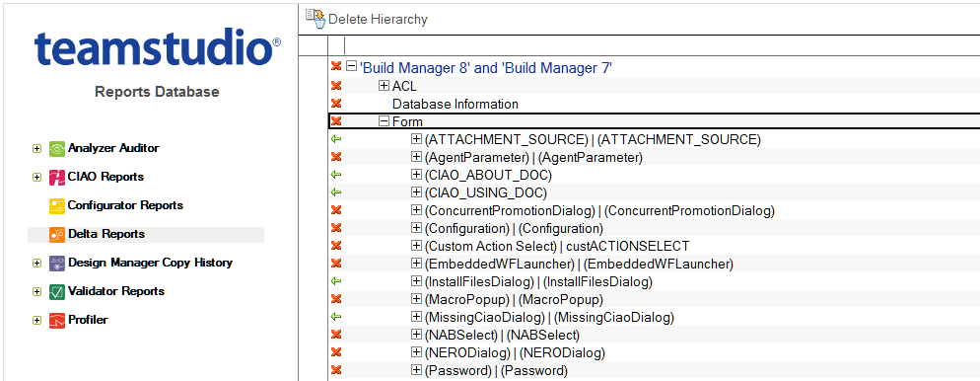Expand the (CIAO_USING_DOC) form node
The width and height of the screenshot is (980, 381).
coord(416,192)
